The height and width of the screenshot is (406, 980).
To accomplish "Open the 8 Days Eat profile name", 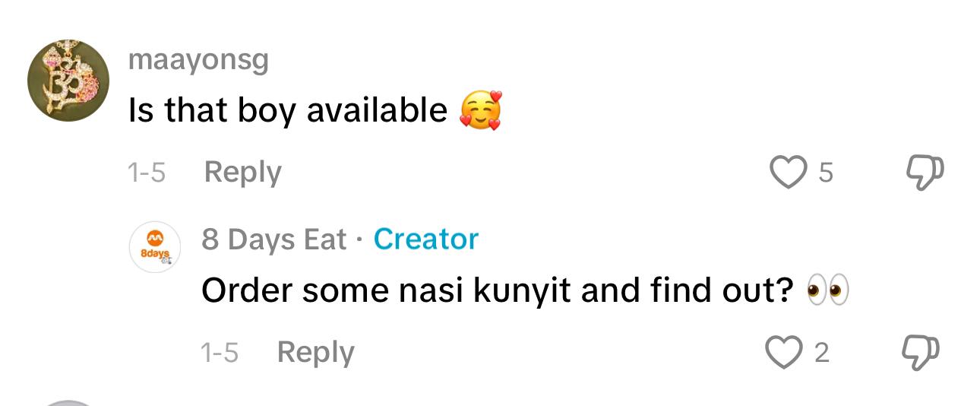I will tap(274, 239).
